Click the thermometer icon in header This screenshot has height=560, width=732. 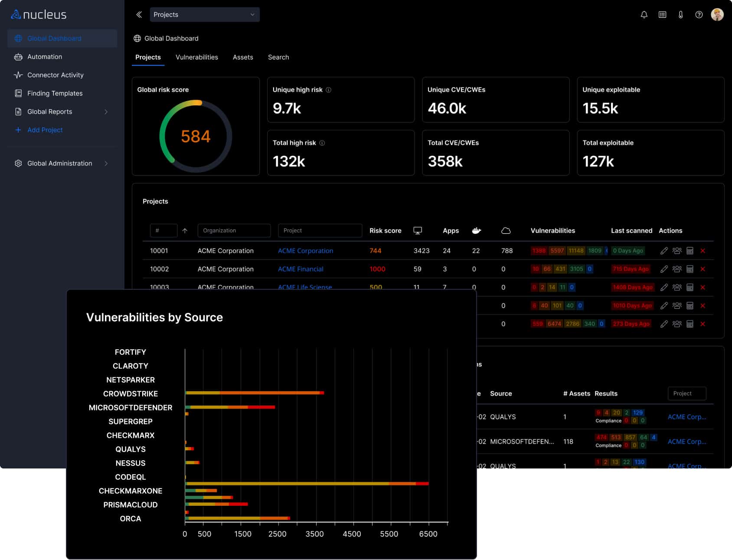click(680, 15)
